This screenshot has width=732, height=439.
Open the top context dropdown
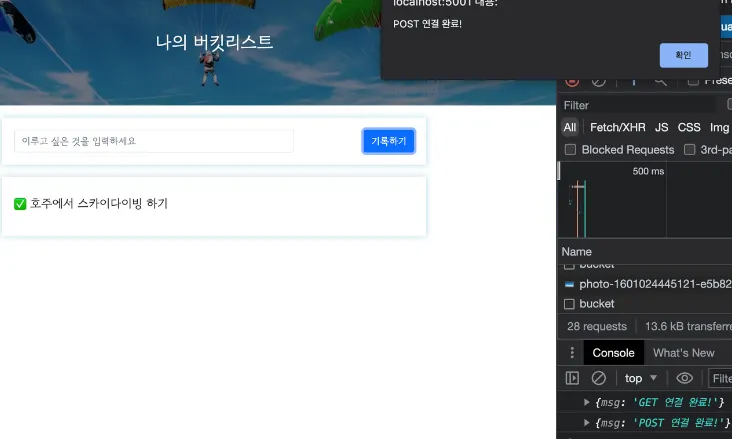click(x=640, y=378)
